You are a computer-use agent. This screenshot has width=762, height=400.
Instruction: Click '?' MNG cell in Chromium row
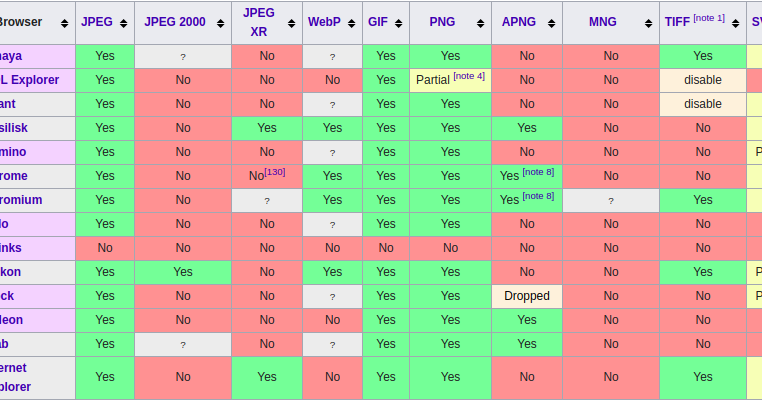[611, 200]
